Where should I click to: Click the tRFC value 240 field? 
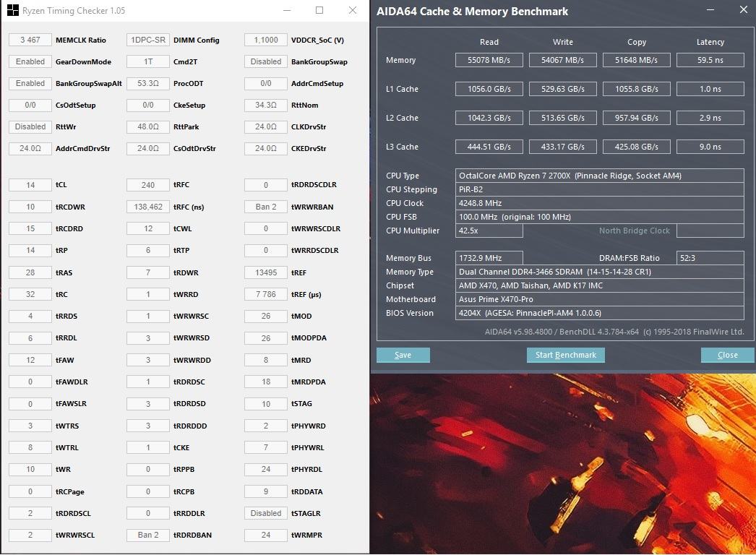pos(148,185)
